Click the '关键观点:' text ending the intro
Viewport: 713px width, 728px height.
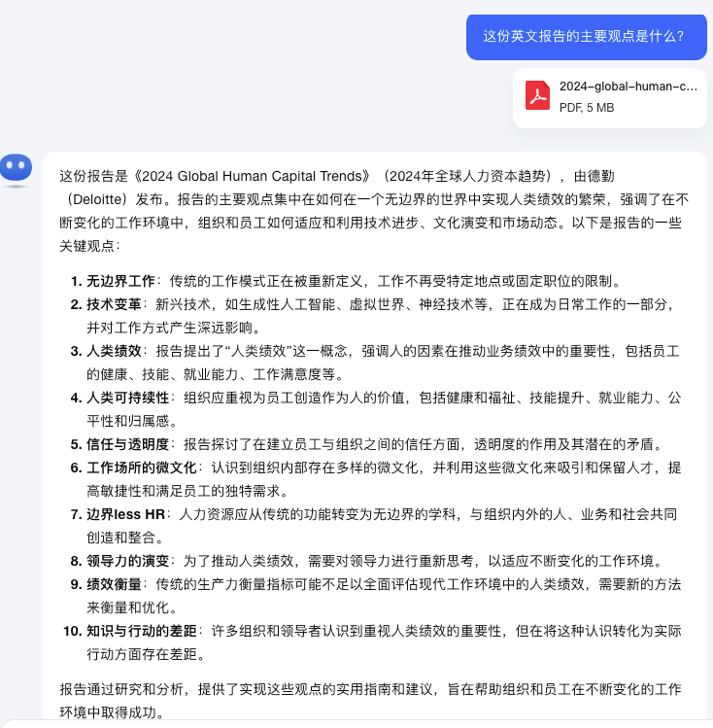(x=89, y=246)
